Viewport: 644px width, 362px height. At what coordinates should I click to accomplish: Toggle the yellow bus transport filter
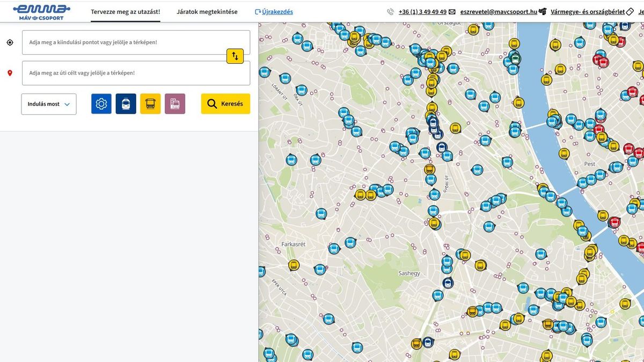click(x=150, y=104)
